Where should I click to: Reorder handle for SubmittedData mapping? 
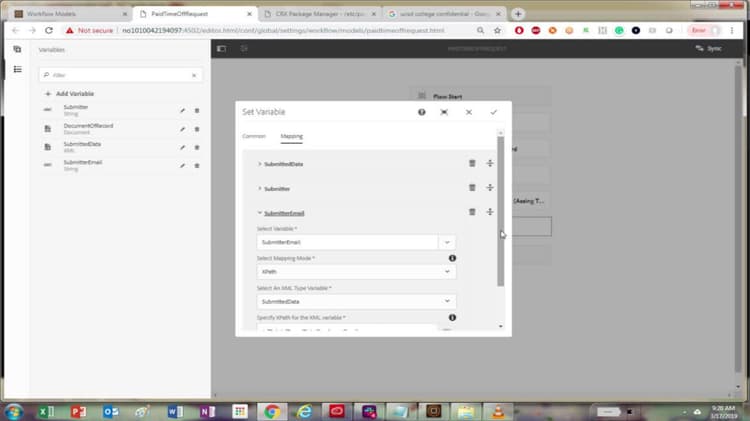click(x=490, y=163)
